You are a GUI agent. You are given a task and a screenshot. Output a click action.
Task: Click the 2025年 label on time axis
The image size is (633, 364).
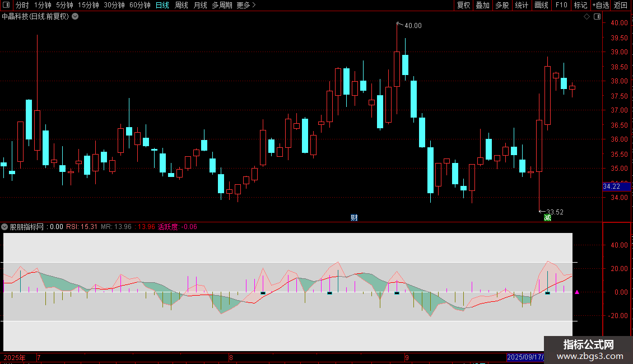click(15, 357)
